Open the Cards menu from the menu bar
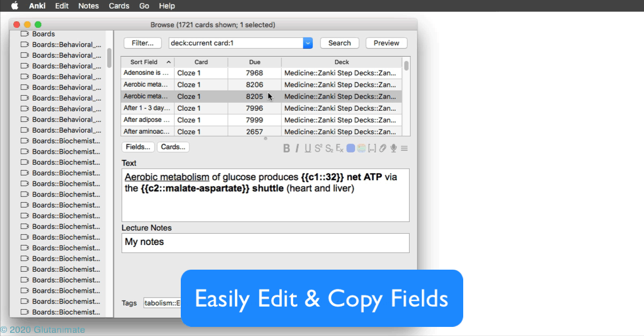This screenshot has height=336, width=644. (x=119, y=6)
